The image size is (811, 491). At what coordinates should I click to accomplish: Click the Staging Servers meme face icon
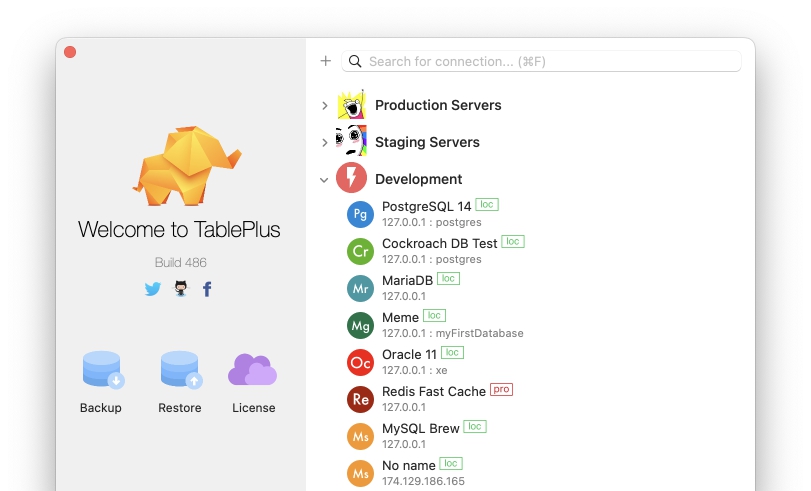click(x=352, y=141)
